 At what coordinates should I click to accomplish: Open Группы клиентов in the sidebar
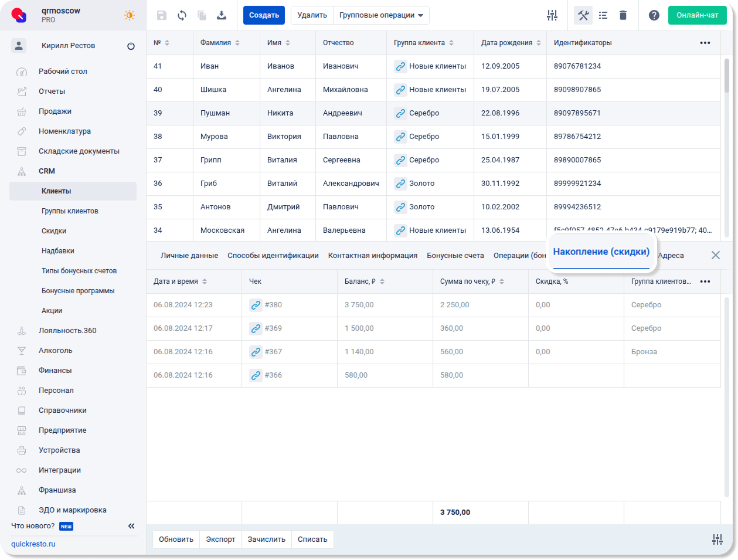[x=70, y=211]
